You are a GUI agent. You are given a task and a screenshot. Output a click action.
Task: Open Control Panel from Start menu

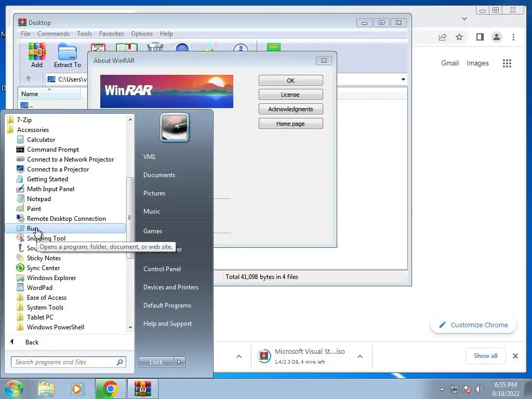tap(162, 269)
